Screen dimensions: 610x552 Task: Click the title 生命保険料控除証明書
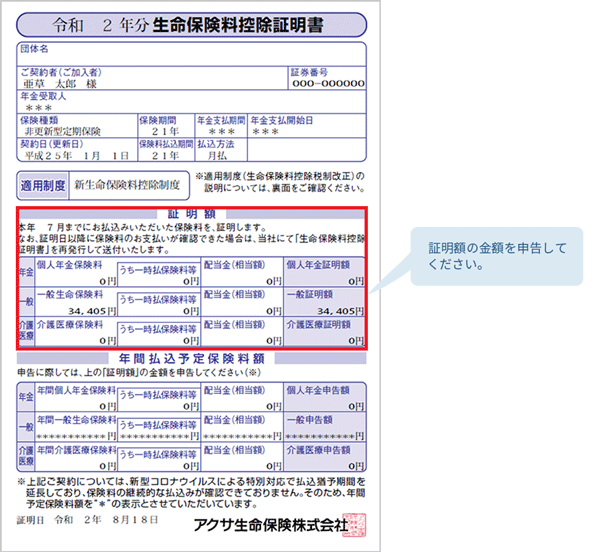pos(238,25)
